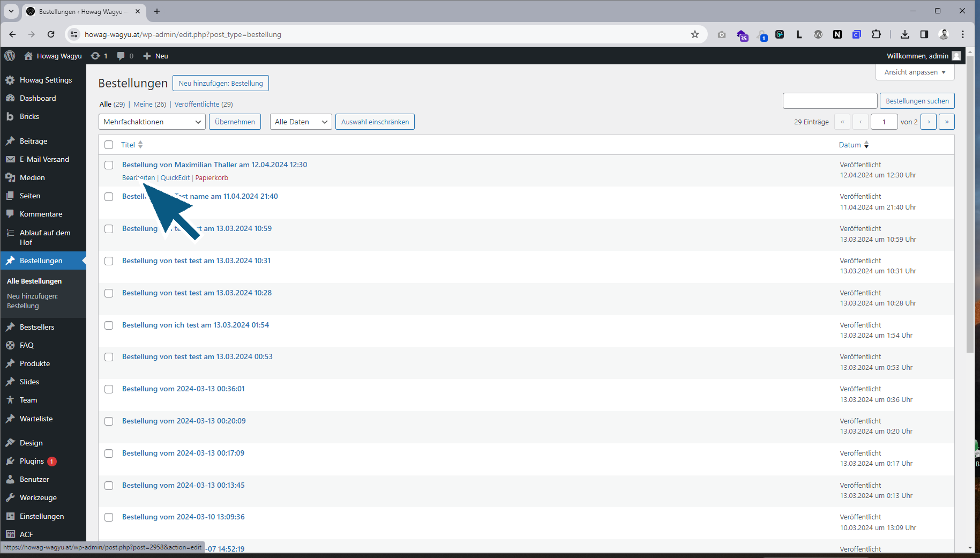Expand the Ansicht anpassen panel
Screen dimensions: 980x558
pyautogui.click(x=915, y=72)
